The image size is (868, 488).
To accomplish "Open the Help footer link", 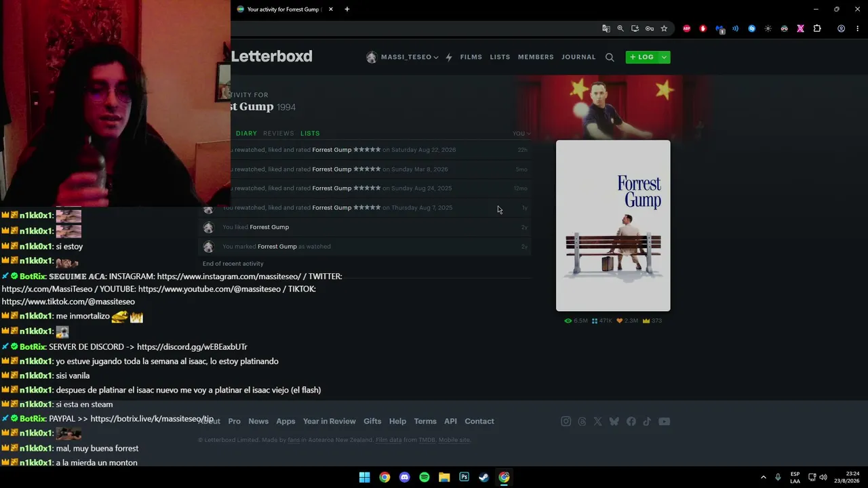I will 397,422.
